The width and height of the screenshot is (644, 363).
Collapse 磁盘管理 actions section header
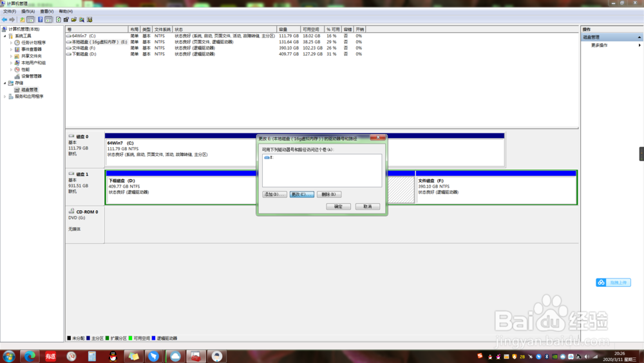tap(639, 37)
